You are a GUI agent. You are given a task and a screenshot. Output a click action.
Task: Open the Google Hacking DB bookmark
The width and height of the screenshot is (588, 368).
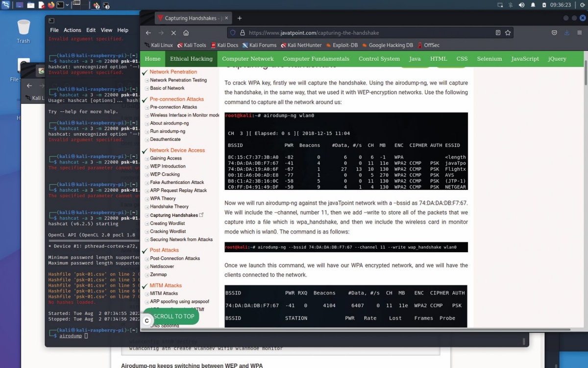click(x=387, y=45)
